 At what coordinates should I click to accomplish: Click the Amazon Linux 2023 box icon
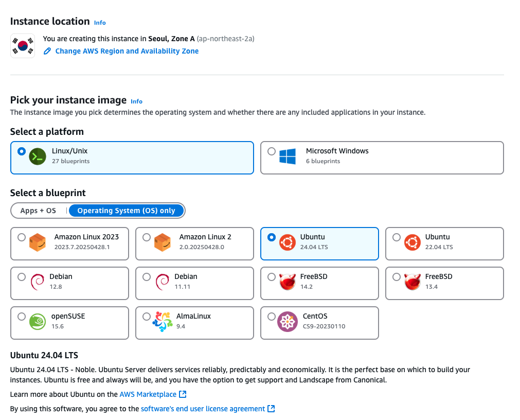click(x=38, y=242)
